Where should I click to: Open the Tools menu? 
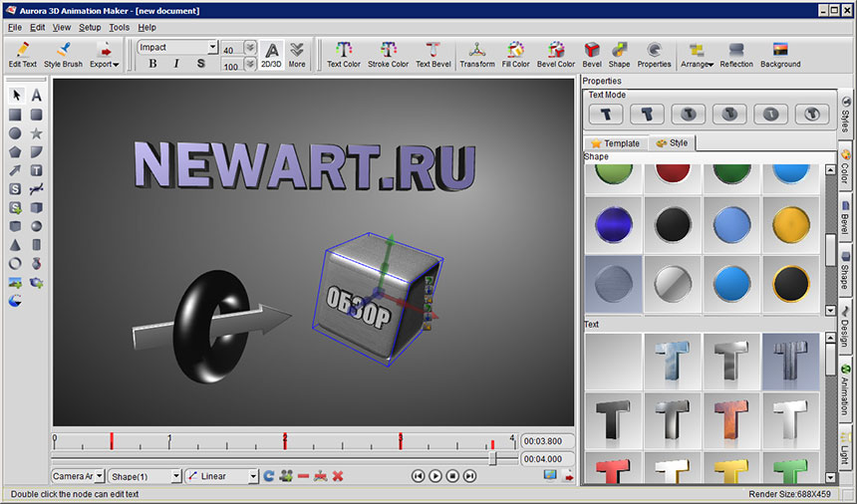point(120,27)
